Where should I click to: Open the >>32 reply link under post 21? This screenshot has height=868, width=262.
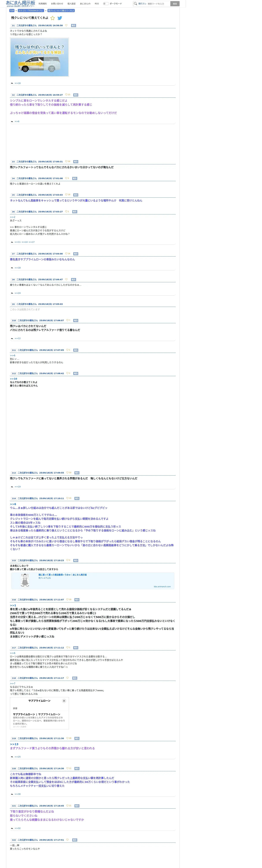(17, 828)
